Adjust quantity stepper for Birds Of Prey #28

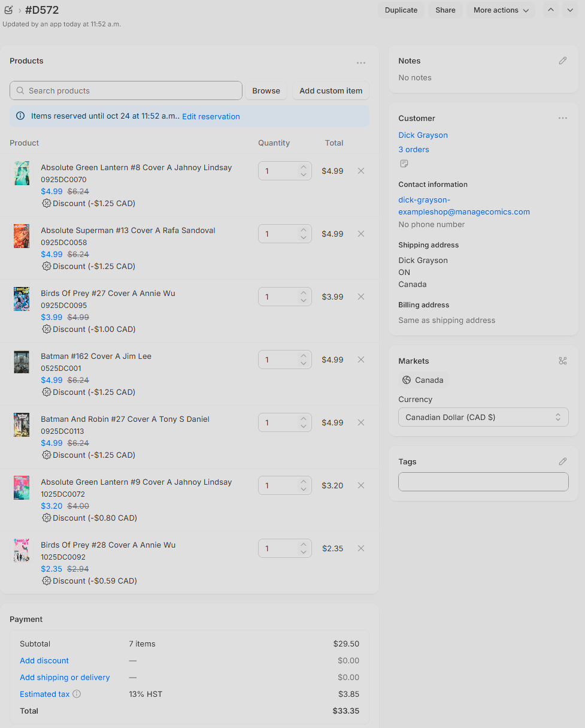tap(304, 548)
